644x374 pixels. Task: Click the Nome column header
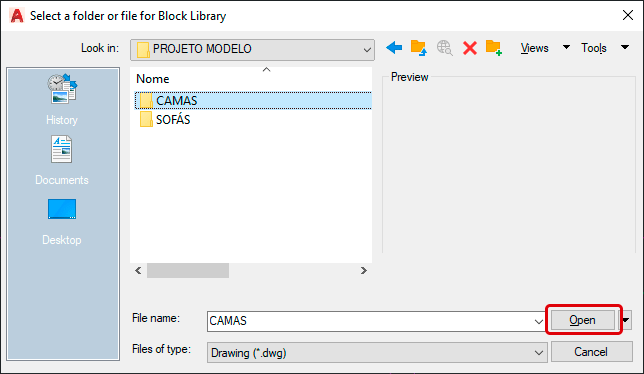(153, 79)
